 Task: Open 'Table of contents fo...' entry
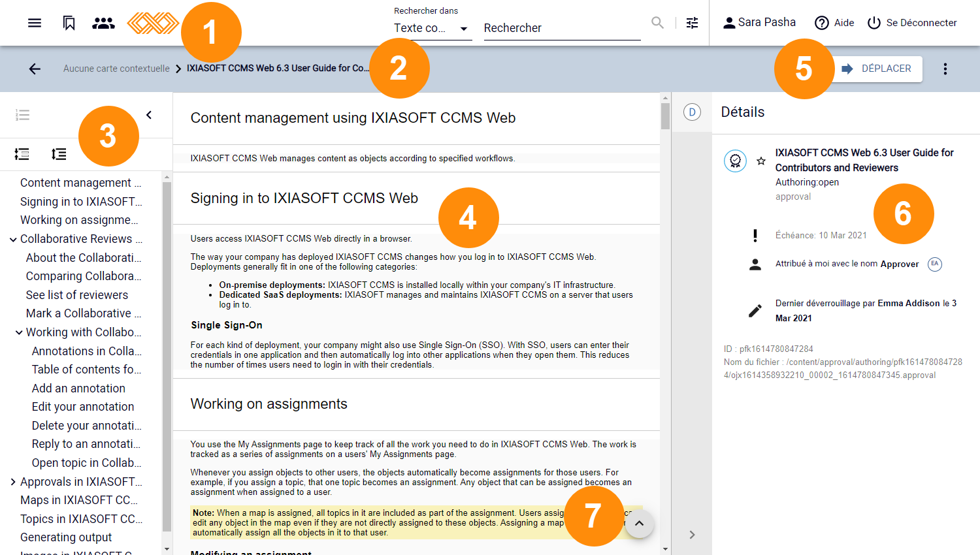click(86, 370)
